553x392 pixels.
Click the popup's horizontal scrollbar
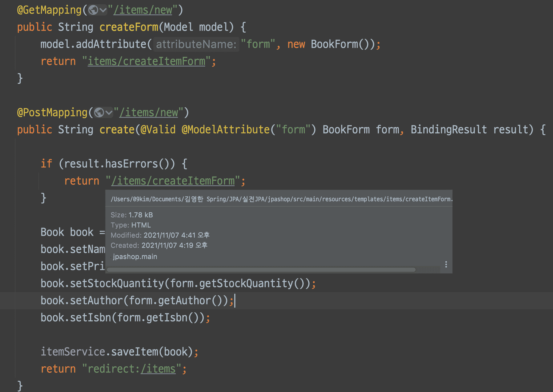261,270
